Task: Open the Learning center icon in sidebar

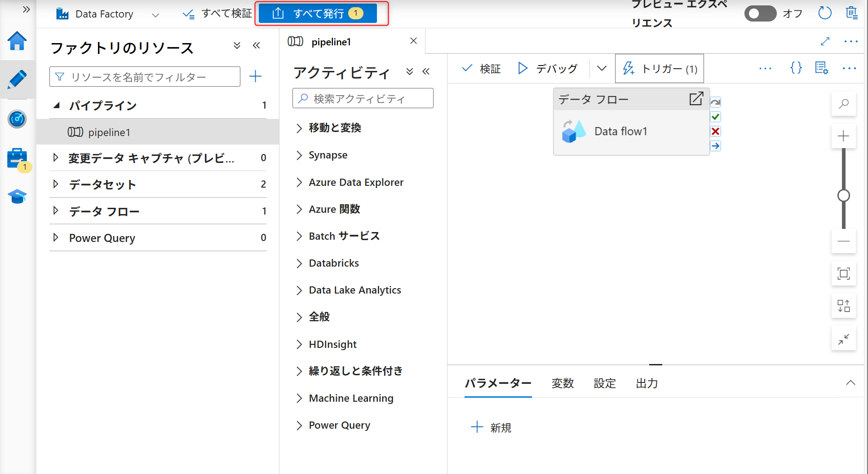Action: (x=17, y=197)
